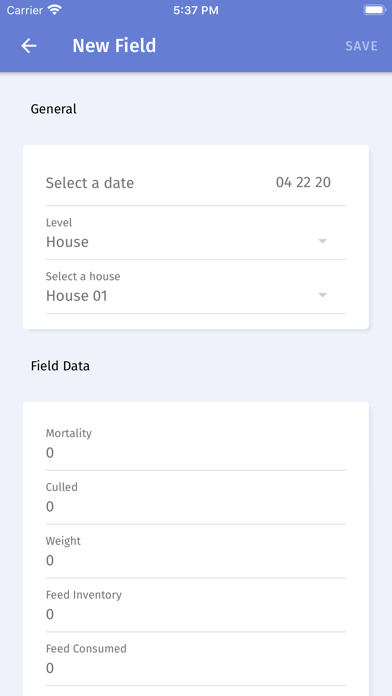Screen dimensions: 392x696
Task: Tap the back arrow icon
Action: click(x=29, y=46)
